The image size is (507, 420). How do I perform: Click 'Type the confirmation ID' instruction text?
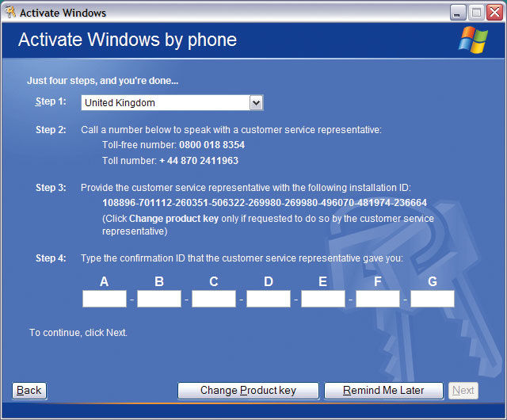tap(242, 258)
